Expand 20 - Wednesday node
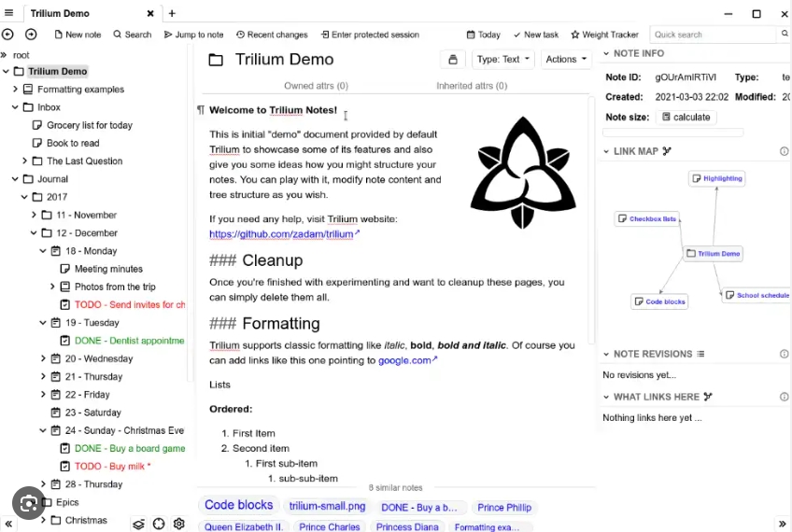Viewport: 792px width, 532px height. click(x=43, y=359)
